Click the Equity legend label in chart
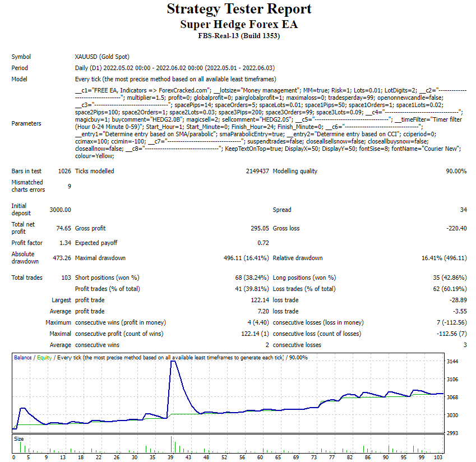 click(44, 358)
